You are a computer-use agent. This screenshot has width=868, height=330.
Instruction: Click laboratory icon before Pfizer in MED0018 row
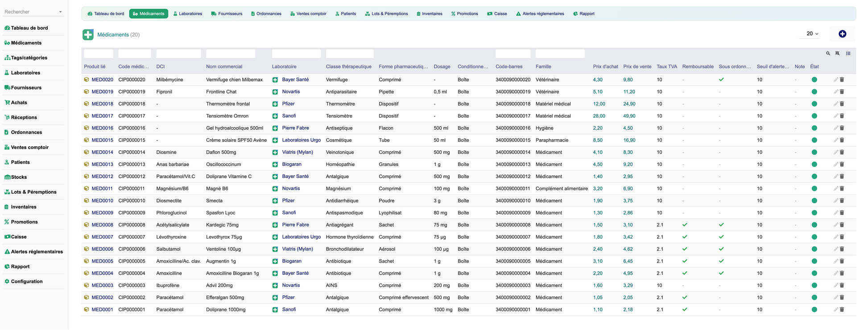(x=275, y=104)
